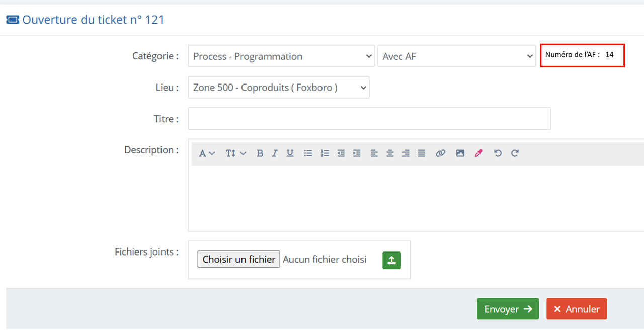Insert a hyperlink in description
This screenshot has width=644, height=336.
click(x=440, y=153)
